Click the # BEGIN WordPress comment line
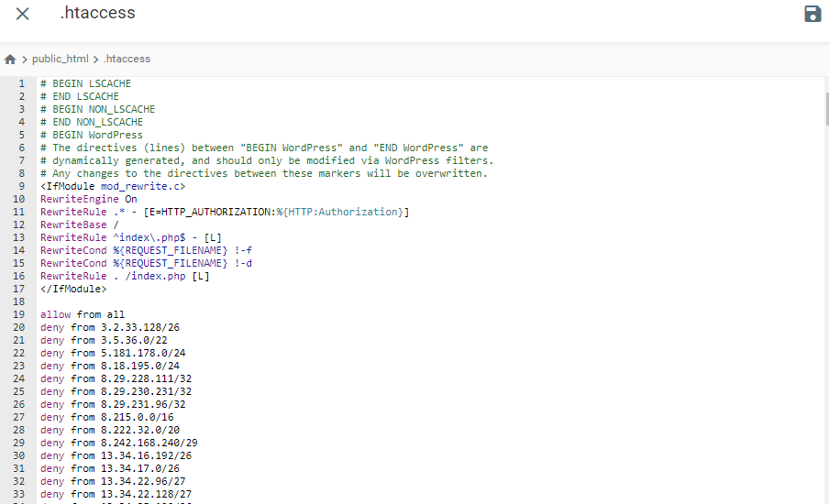 click(91, 135)
